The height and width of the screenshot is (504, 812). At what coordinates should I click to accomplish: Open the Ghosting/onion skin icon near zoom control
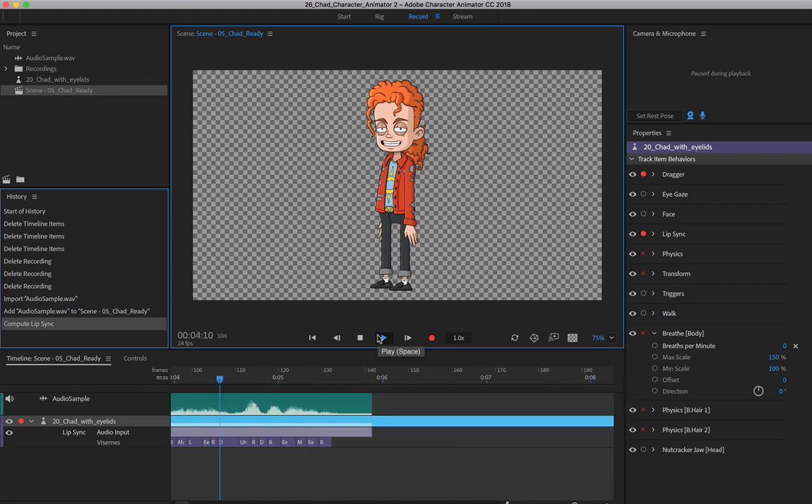click(x=534, y=338)
